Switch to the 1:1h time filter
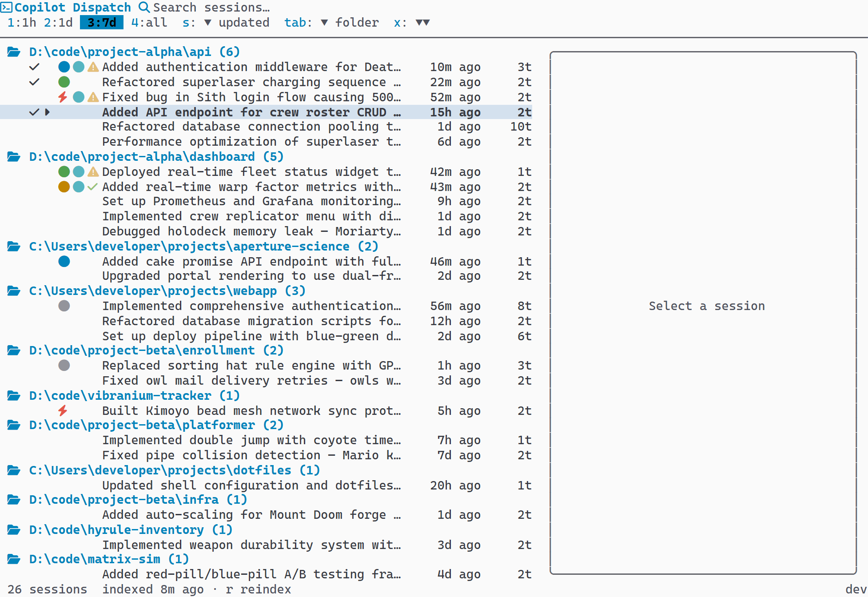The height and width of the screenshot is (597, 868). point(22,23)
